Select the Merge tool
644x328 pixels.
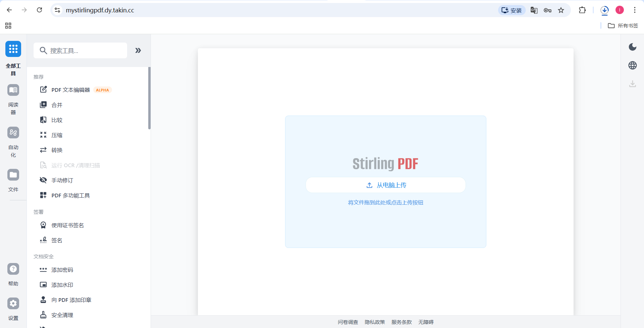point(57,105)
